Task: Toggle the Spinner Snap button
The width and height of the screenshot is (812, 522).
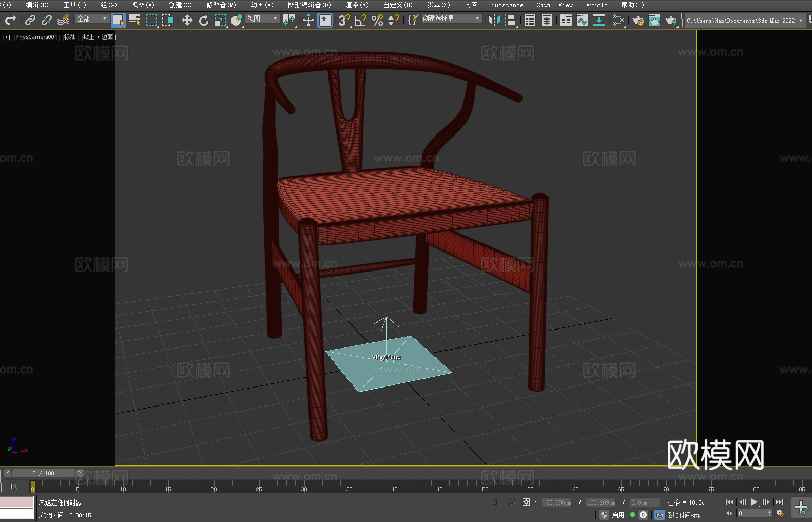Action: point(394,20)
